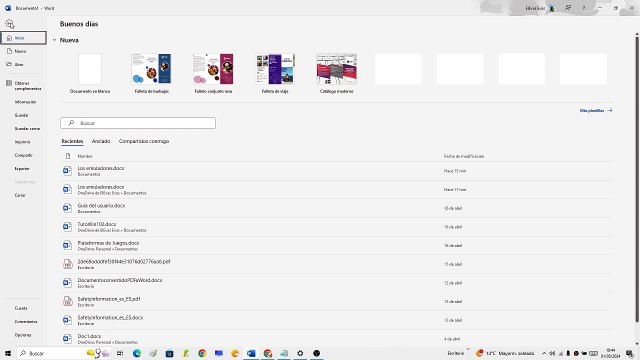This screenshot has height=360, width=640.
Task: Open Información in the sidebar
Action: click(25, 102)
